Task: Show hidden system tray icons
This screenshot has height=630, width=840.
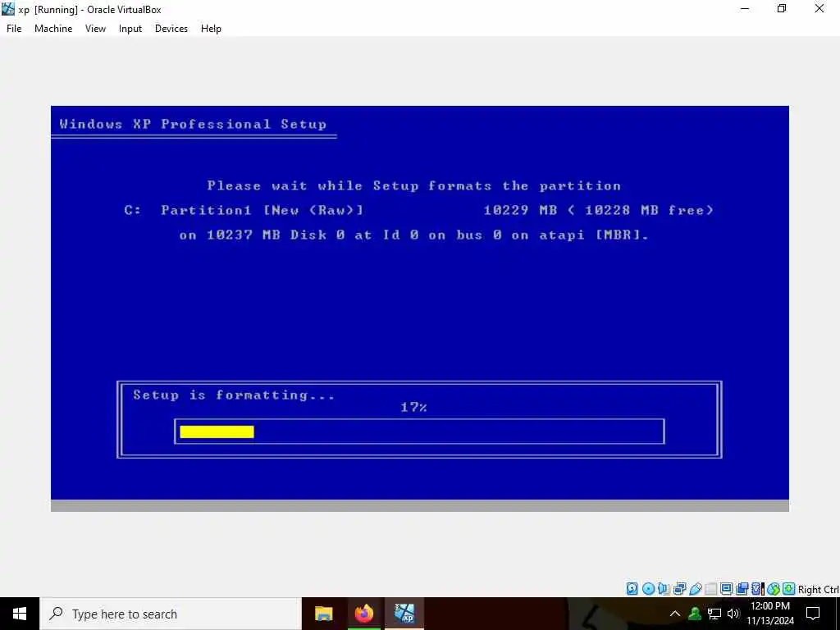Action: click(x=675, y=614)
